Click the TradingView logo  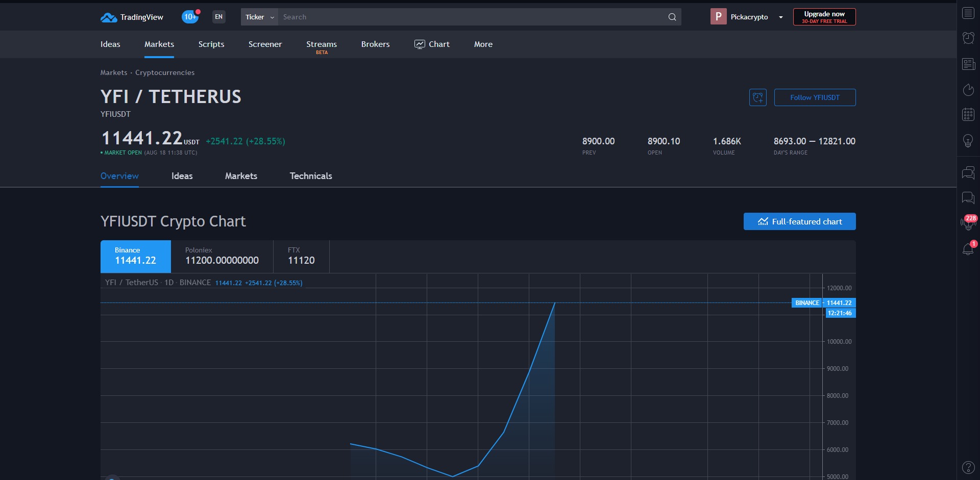point(132,17)
